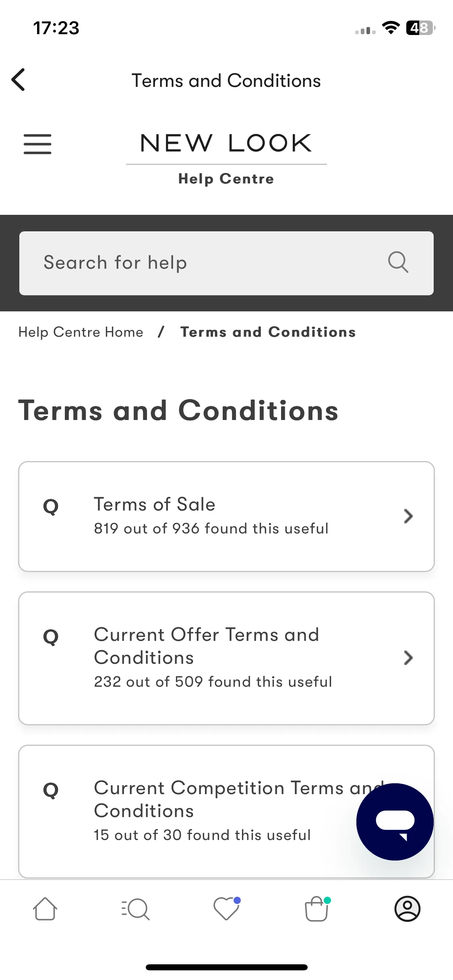Open the account profile icon

(x=407, y=908)
